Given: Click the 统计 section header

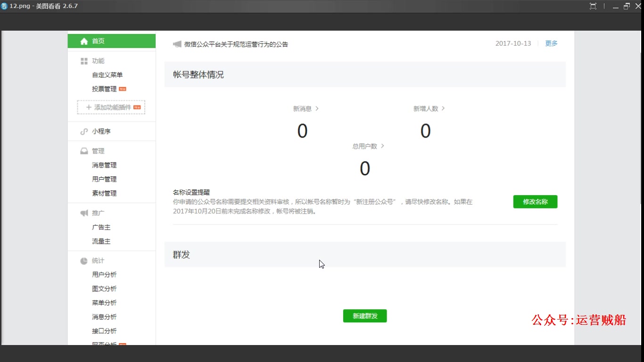Looking at the screenshot, I should point(98,261).
